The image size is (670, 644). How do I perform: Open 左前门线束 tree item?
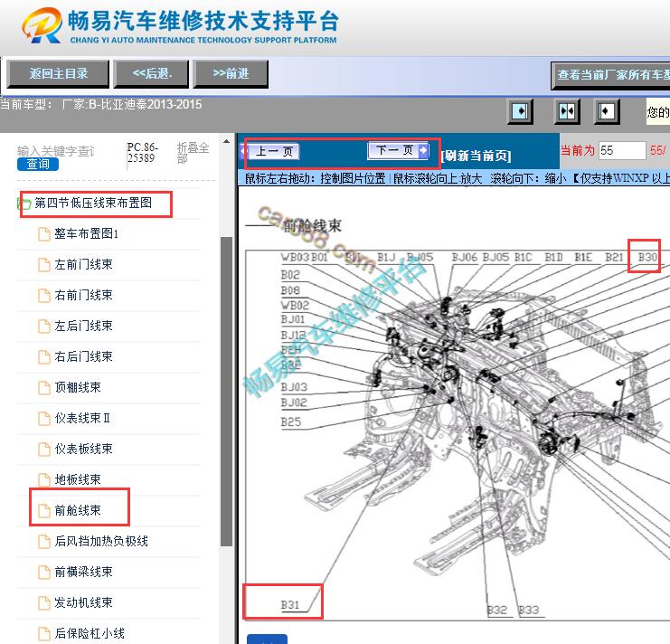coord(83,264)
